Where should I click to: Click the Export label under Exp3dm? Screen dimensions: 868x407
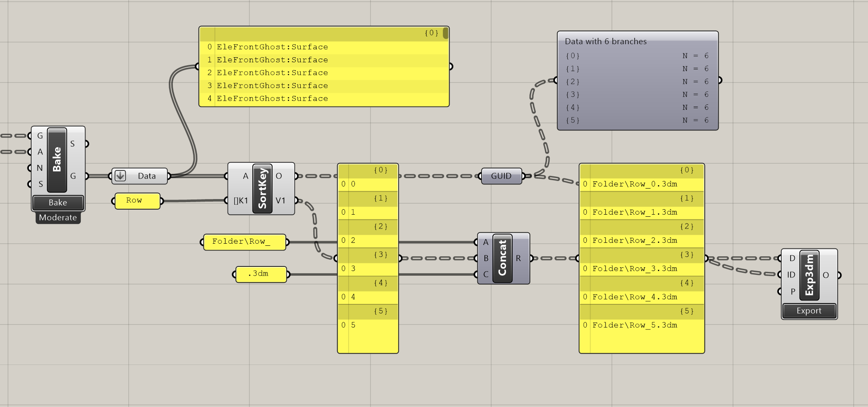[x=809, y=311]
